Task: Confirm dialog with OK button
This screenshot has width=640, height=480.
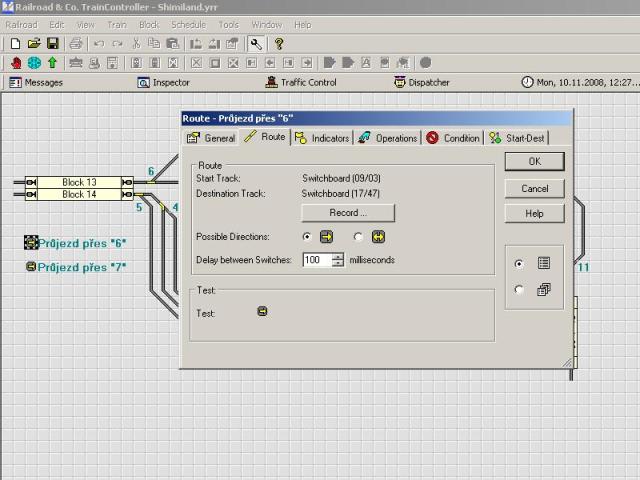Action: click(535, 162)
